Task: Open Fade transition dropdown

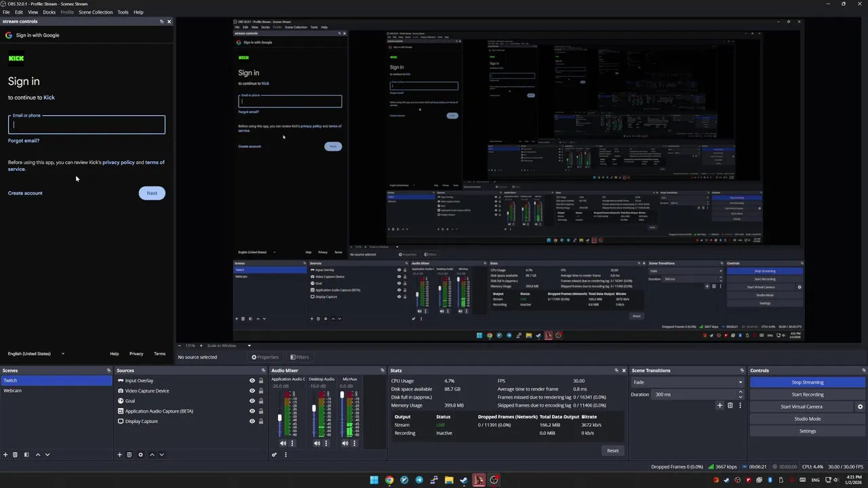Action: tap(687, 382)
